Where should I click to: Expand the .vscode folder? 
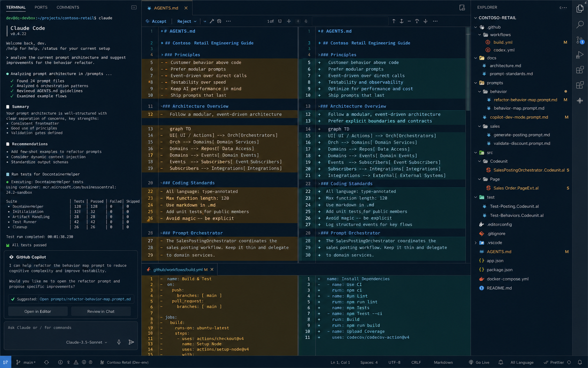476,243
